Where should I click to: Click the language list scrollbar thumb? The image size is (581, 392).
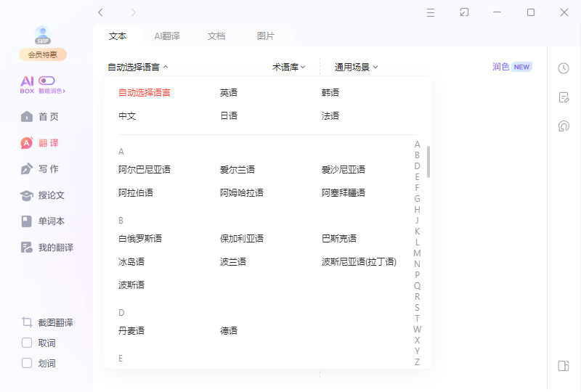[x=428, y=162]
